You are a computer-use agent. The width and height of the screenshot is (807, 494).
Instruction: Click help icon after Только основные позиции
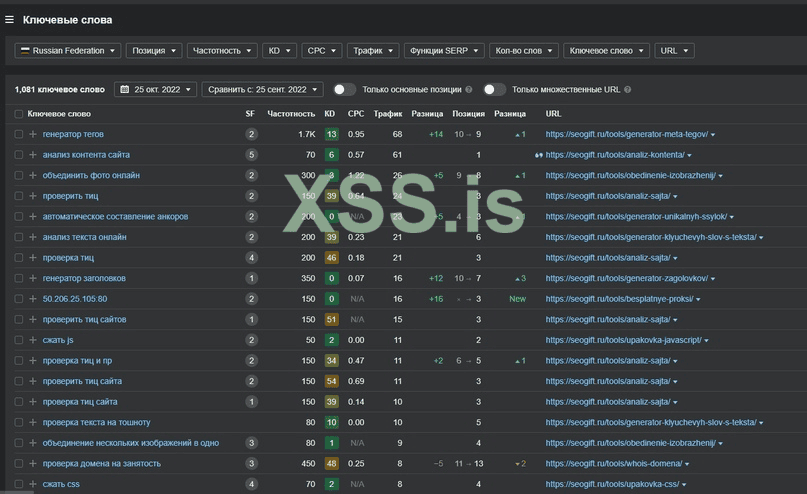click(468, 90)
